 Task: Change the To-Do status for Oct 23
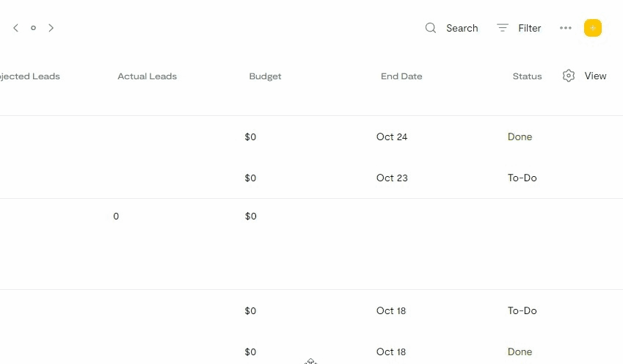pos(522,178)
